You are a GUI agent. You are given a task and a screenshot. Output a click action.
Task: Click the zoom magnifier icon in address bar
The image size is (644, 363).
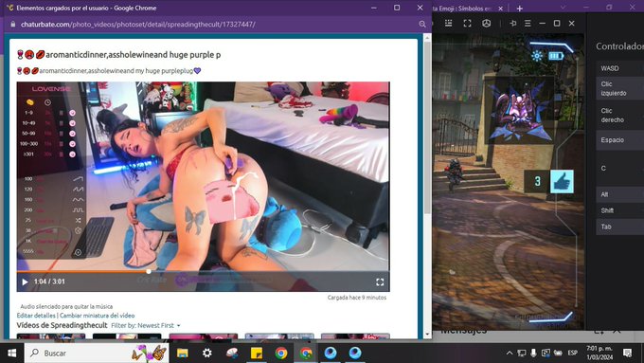click(422, 25)
